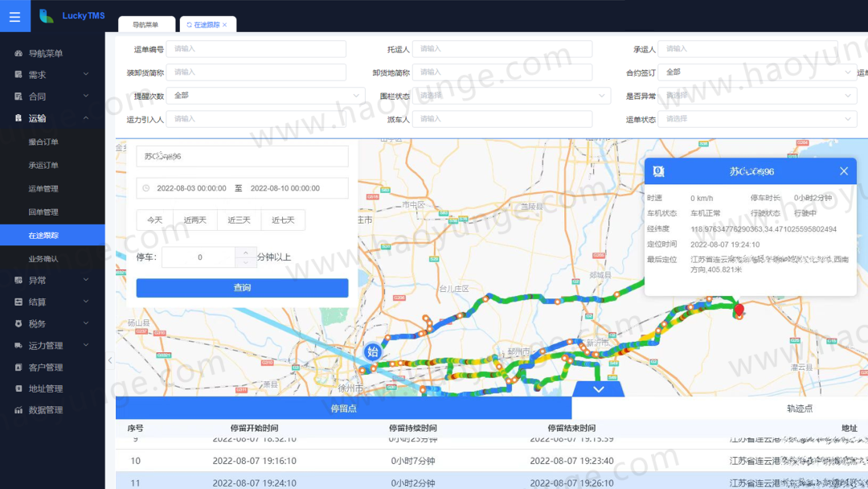
Task: Collapse the sidebar with the left arrow handle
Action: point(110,360)
